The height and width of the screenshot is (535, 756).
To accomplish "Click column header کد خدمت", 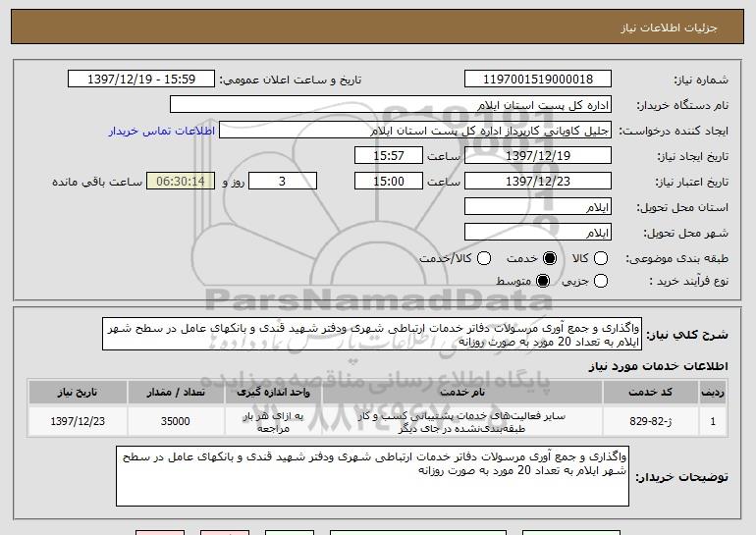I will click(x=650, y=393).
